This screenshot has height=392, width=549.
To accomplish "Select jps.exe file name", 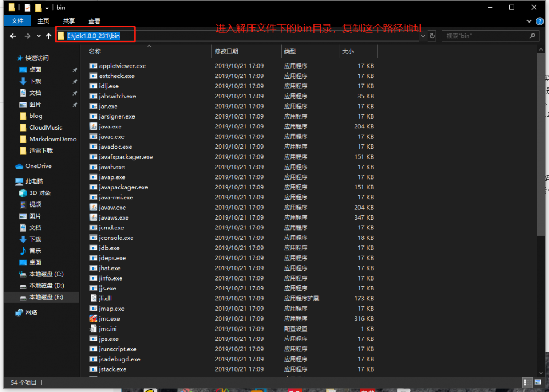I will (109, 339).
